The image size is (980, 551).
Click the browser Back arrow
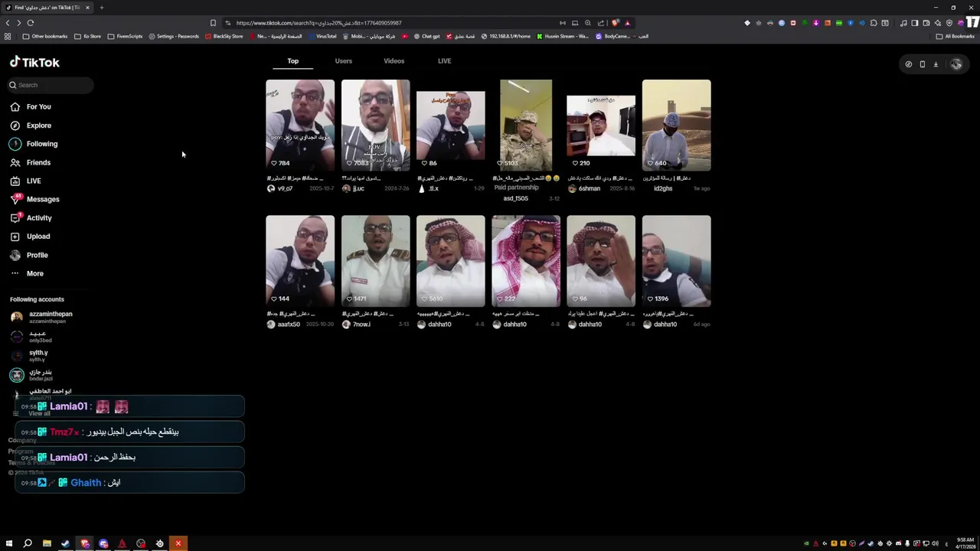tap(8, 23)
